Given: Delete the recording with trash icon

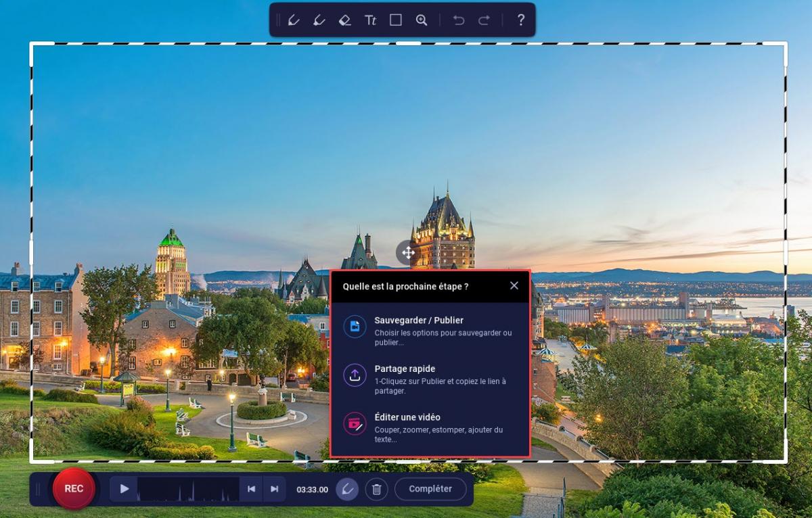Looking at the screenshot, I should coord(376,489).
